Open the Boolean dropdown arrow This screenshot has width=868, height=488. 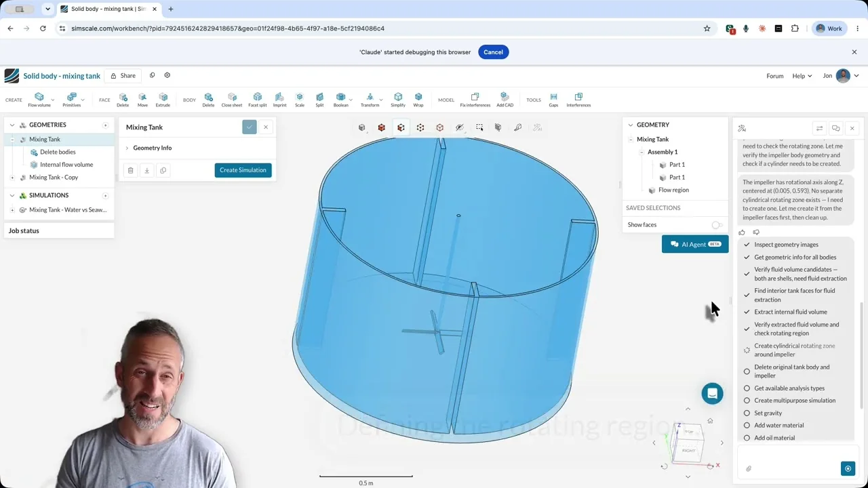351,100
